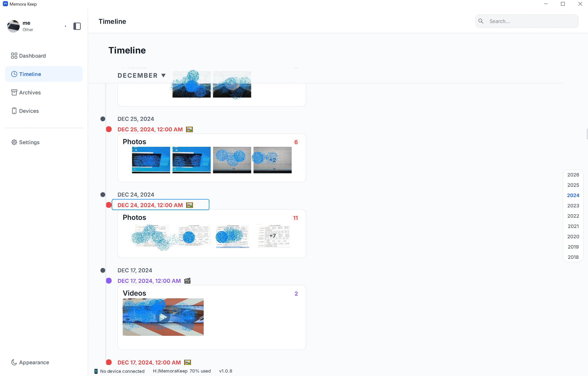The width and height of the screenshot is (588, 376).
Task: Jump to year 2025
Action: coord(573,185)
